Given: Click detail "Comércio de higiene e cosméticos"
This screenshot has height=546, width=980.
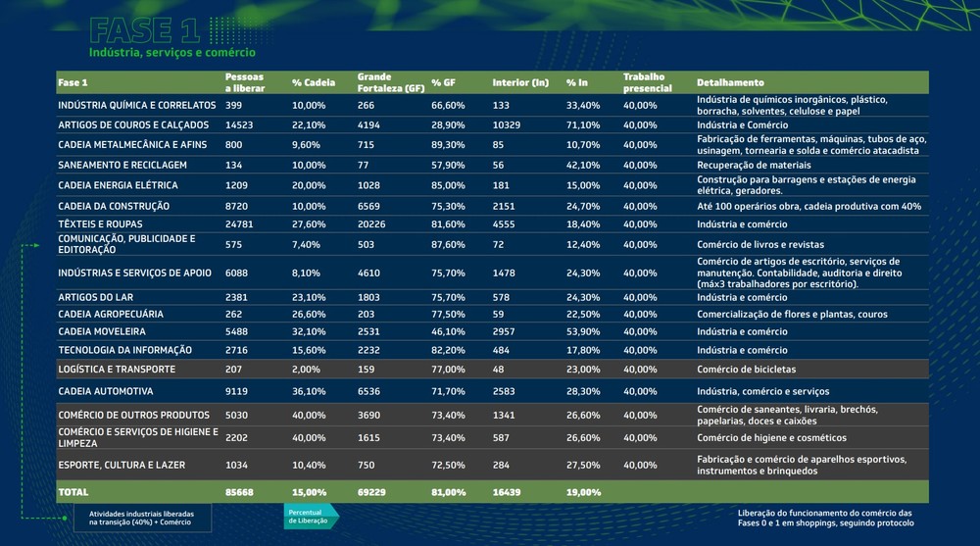Looking at the screenshot, I should point(772,438).
